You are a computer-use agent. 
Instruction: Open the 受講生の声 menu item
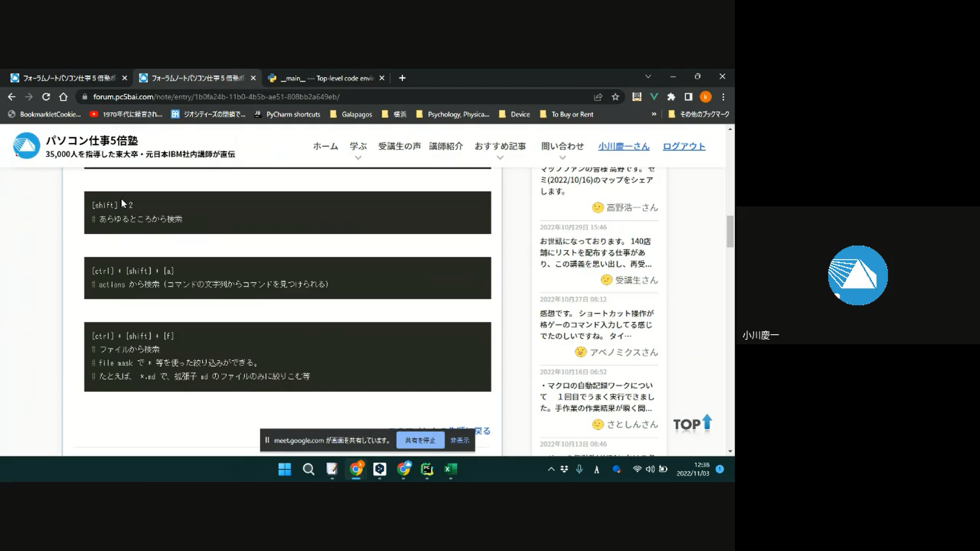[399, 146]
